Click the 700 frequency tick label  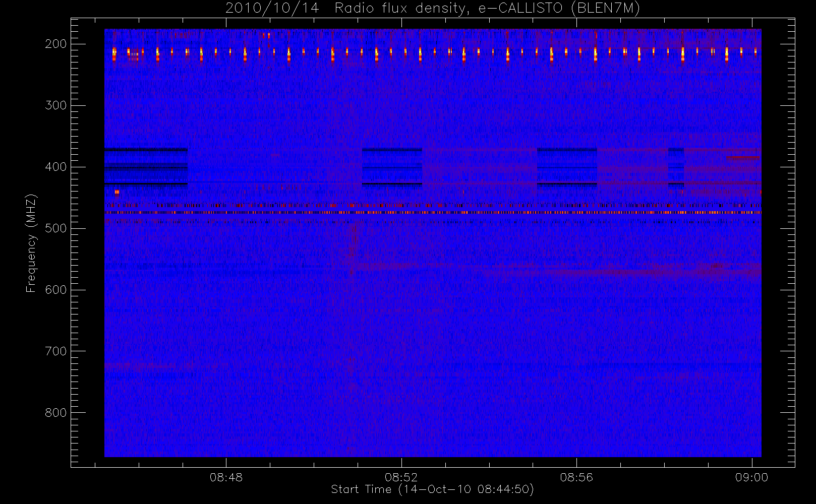[x=55, y=351]
